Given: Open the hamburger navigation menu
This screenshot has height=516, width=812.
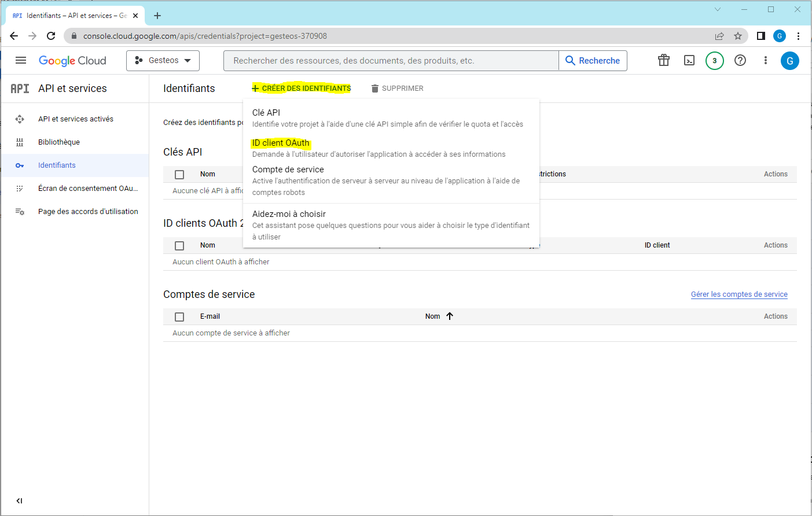Looking at the screenshot, I should coord(21,60).
